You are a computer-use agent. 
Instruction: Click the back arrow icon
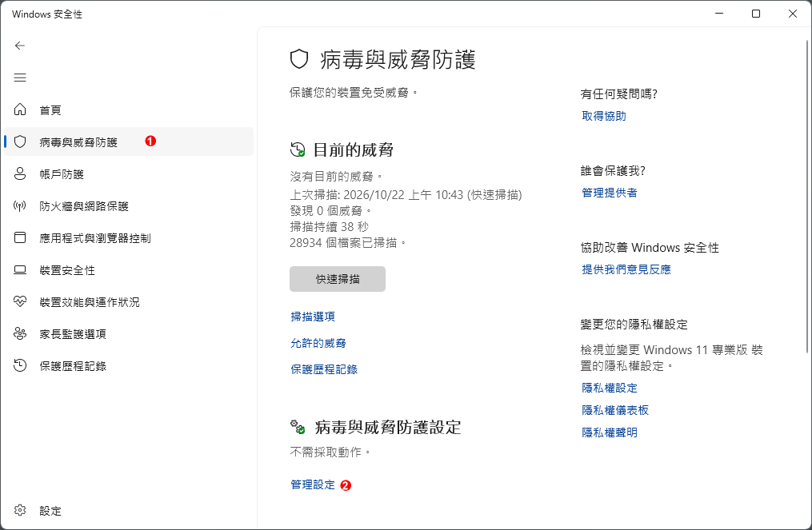pyautogui.click(x=20, y=46)
